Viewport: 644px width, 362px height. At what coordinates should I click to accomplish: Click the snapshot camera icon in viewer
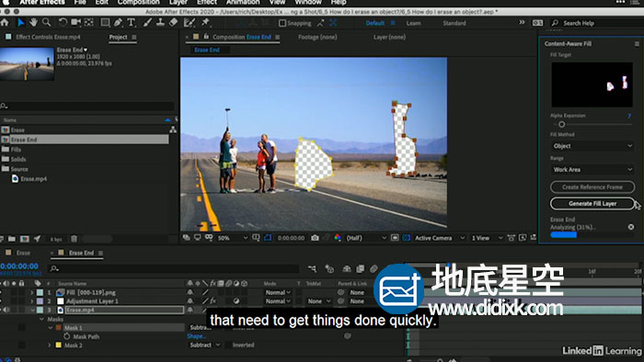click(315, 238)
